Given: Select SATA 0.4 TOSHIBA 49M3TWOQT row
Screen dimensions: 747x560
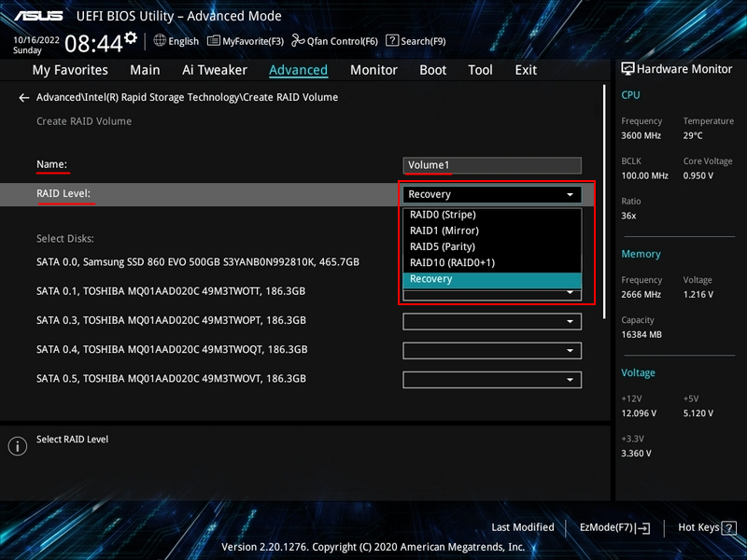Looking at the screenshot, I should (172, 349).
